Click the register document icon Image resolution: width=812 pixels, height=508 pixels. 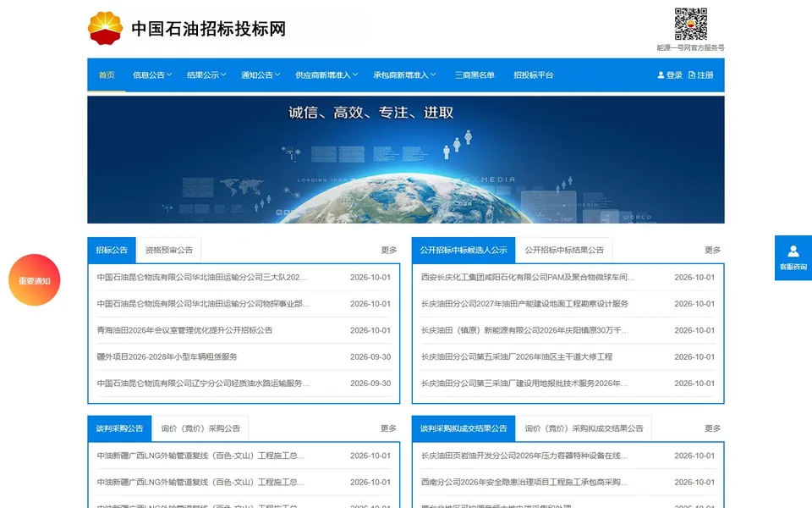click(x=692, y=75)
